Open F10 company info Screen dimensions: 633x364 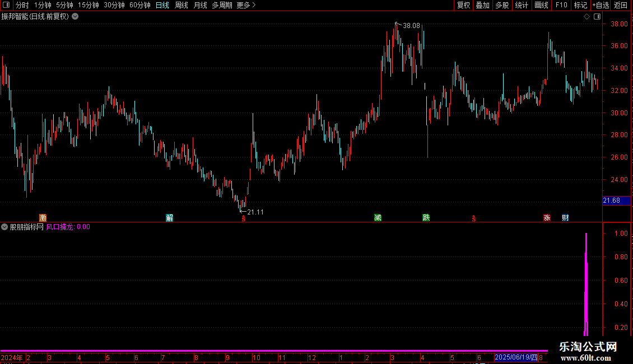(561, 5)
